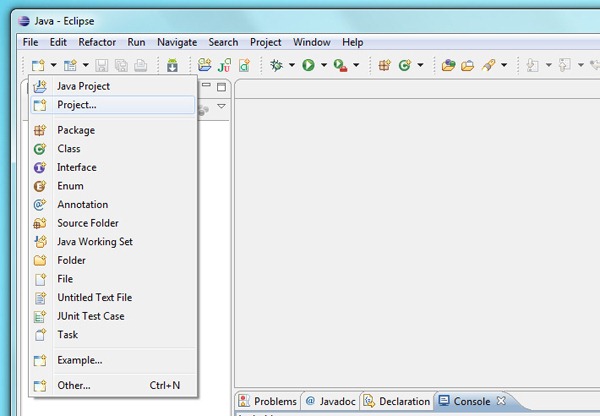Open the Refactor menu

pyautogui.click(x=97, y=42)
